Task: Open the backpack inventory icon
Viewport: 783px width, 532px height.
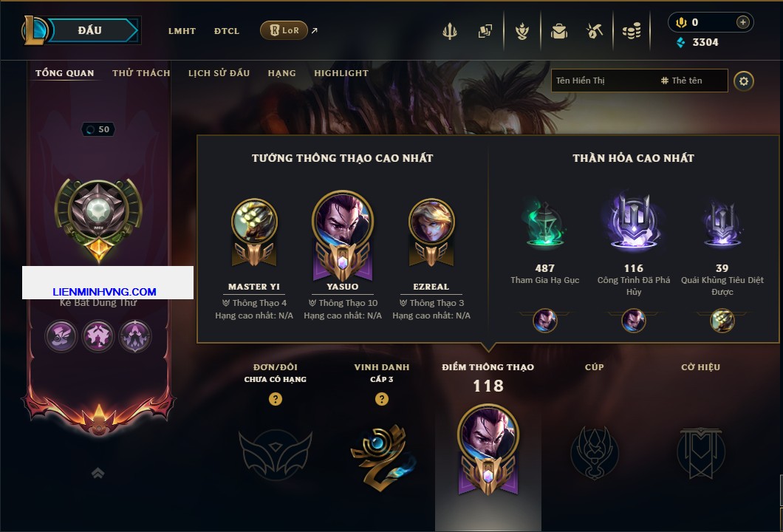Action: (x=558, y=31)
